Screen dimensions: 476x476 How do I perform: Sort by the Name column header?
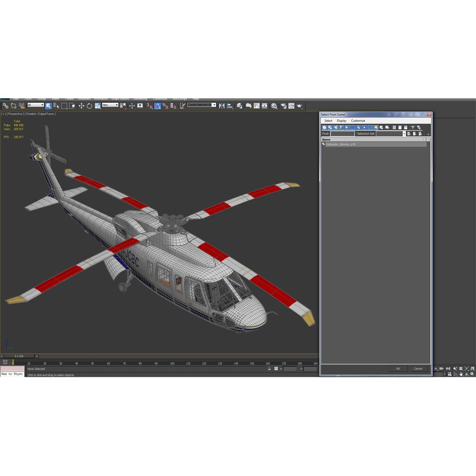[373, 139]
